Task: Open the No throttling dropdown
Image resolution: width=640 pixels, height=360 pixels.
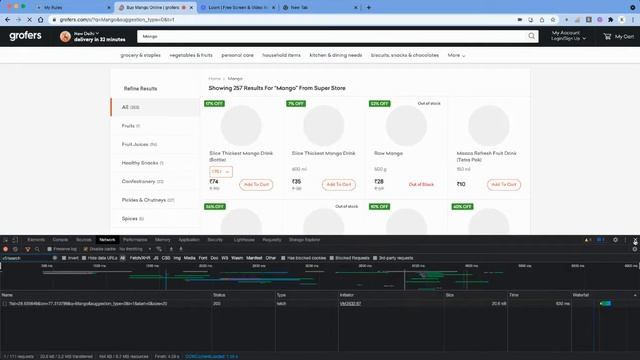Action: point(135,249)
